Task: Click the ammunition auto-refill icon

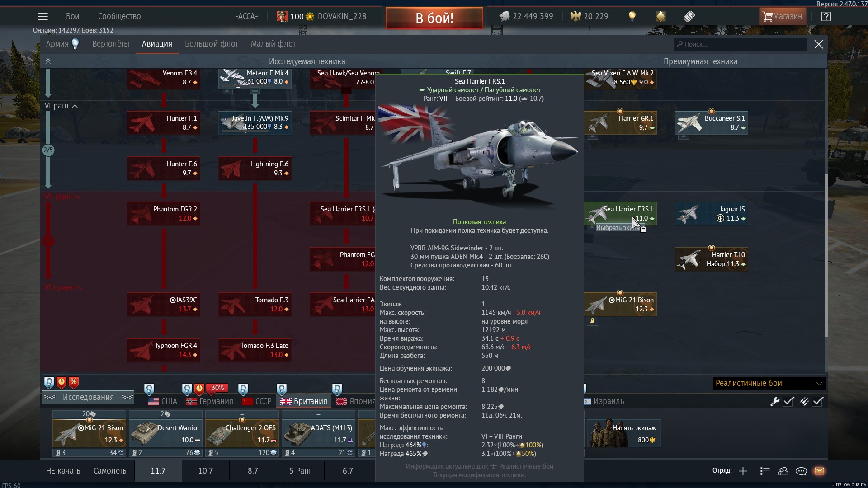Action: pyautogui.click(x=804, y=401)
